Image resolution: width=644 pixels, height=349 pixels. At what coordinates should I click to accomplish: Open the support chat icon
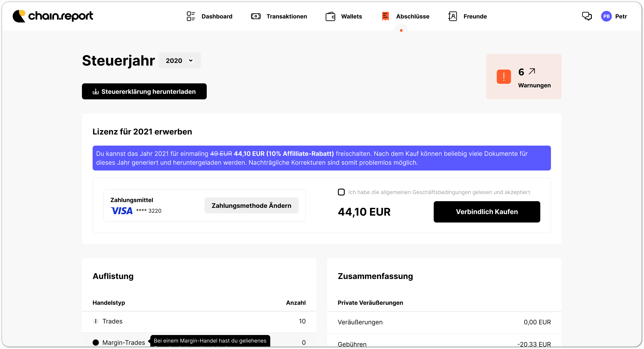(x=587, y=16)
